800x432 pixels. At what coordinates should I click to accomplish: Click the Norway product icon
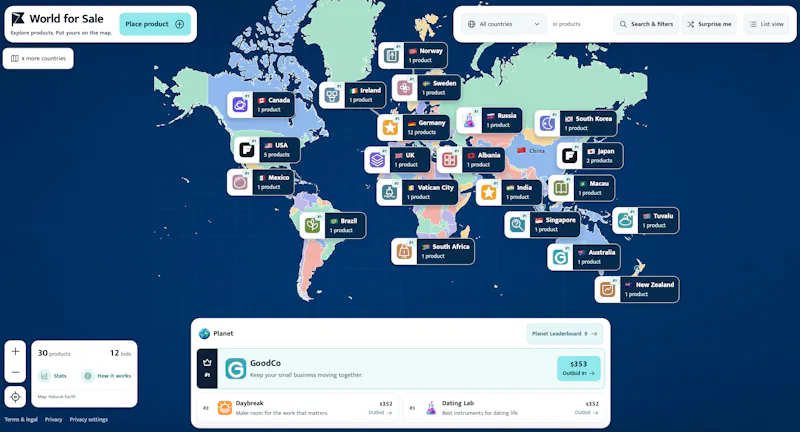391,55
